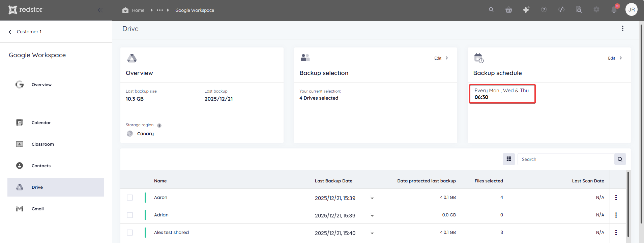Viewport: 644px width, 243px height.
Task: Click the search magnifier button in table
Action: (620, 159)
